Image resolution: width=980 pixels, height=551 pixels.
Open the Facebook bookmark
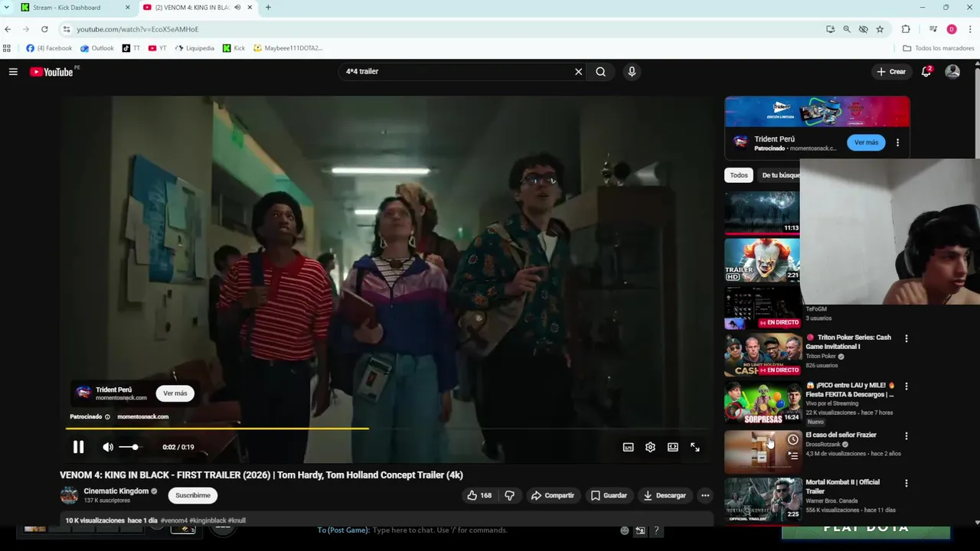(49, 48)
